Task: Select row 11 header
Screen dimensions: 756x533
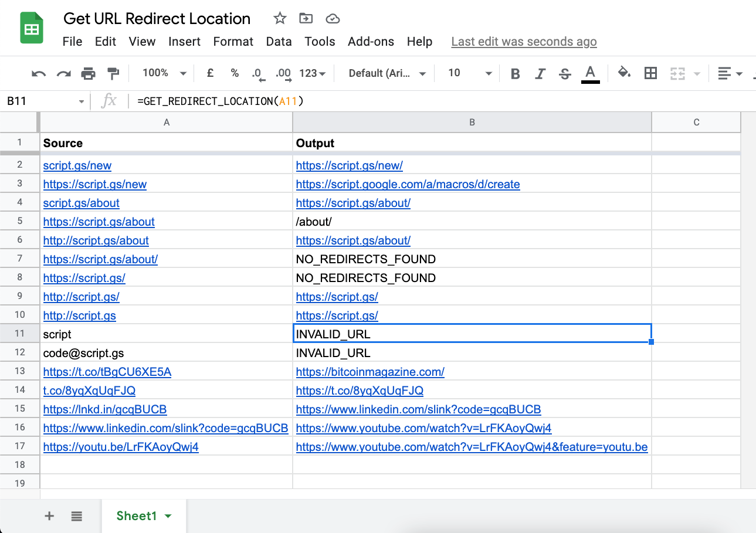Action: point(20,334)
